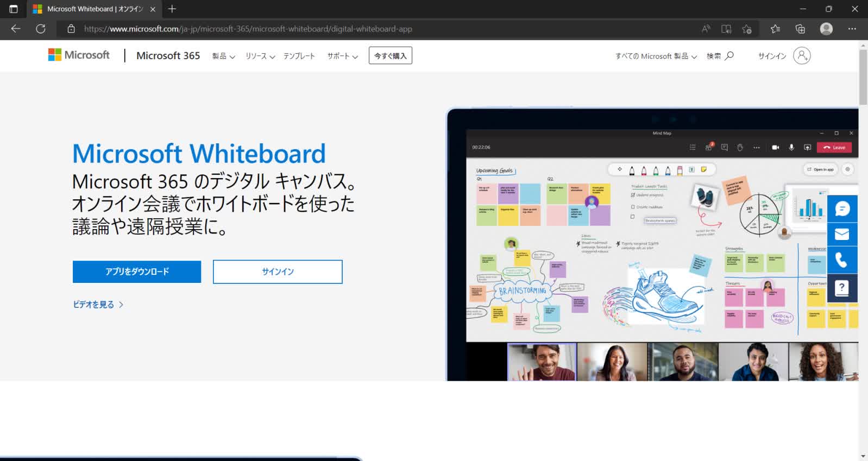Expand すべての Microsoft 製品 dropdown
Viewport: 868px width, 461px height.
point(656,56)
